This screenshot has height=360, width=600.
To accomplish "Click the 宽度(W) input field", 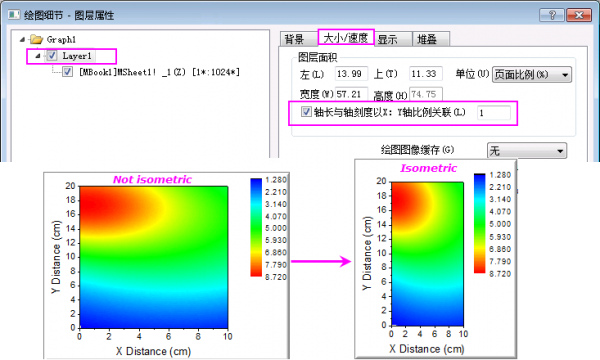I will pyautogui.click(x=351, y=94).
